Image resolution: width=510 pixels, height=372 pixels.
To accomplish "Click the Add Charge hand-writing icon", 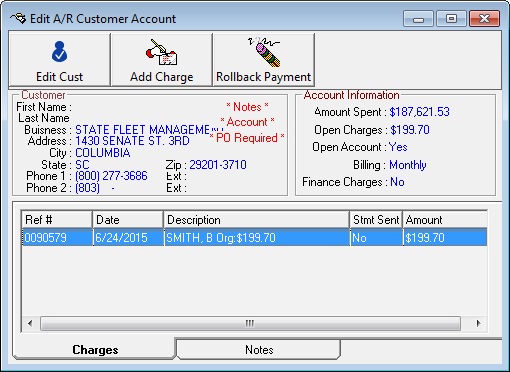I will [162, 52].
